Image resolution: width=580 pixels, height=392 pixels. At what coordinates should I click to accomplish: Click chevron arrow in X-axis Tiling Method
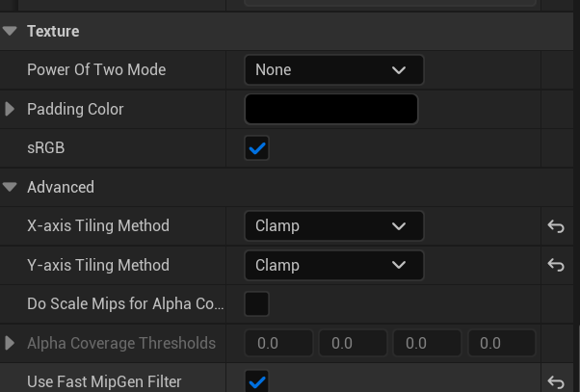pos(399,226)
